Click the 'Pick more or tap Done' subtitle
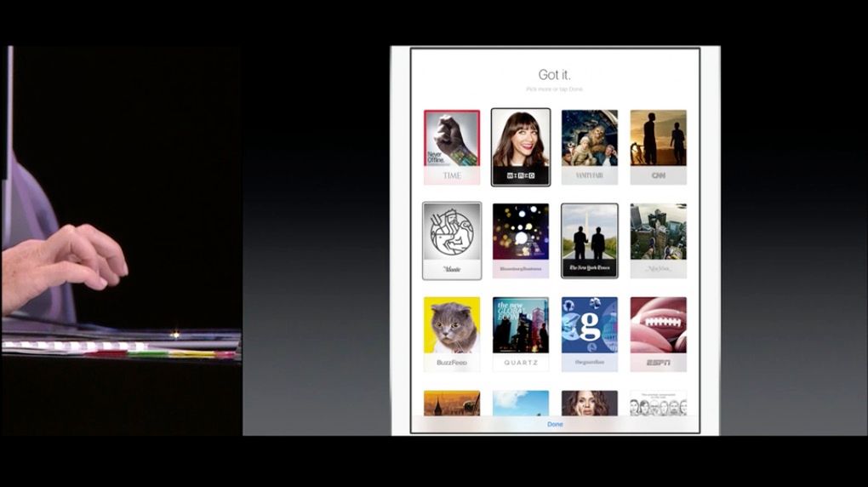Image resolution: width=868 pixels, height=487 pixels. [554, 89]
